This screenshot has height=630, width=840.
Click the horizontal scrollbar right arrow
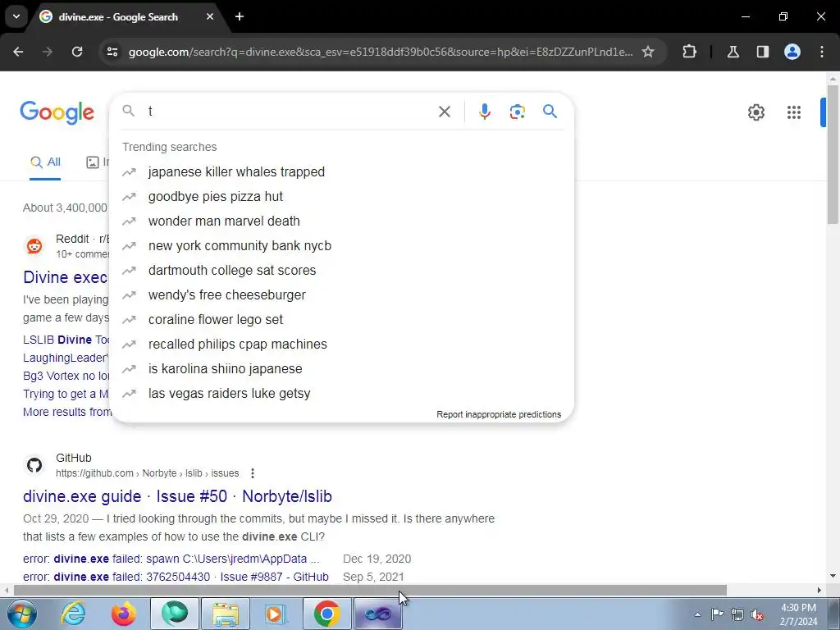pos(819,591)
